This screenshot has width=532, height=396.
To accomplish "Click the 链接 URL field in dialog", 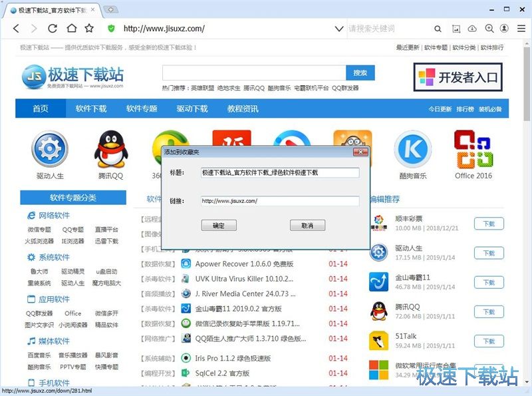I will (x=280, y=201).
